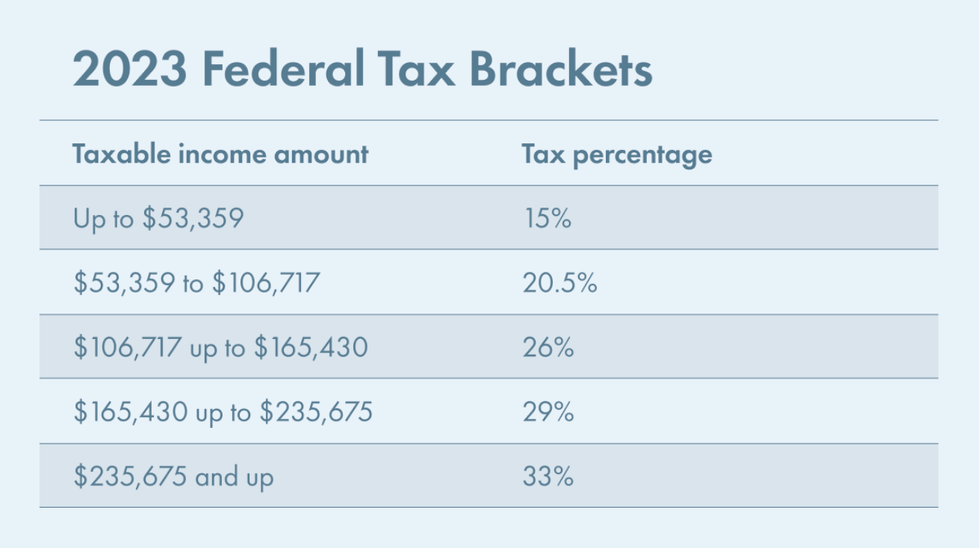Viewport: 980px width, 548px height.
Task: Select the "Tax percentage" column header
Action: pos(616,154)
